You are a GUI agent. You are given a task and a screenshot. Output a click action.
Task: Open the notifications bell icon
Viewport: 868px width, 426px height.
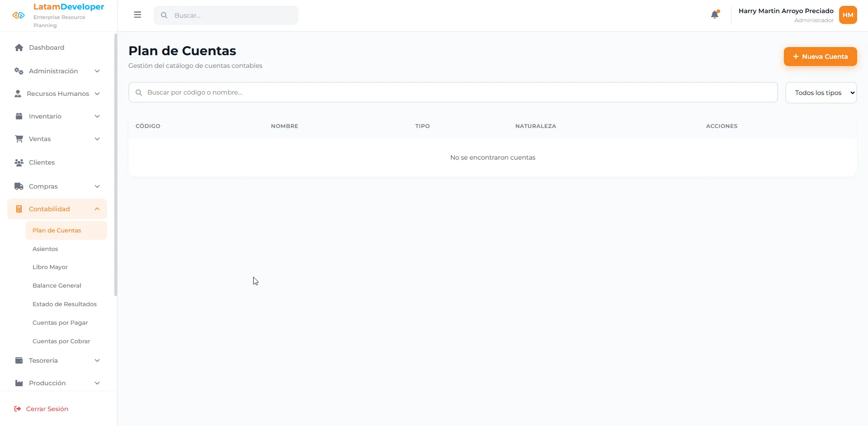point(715,14)
